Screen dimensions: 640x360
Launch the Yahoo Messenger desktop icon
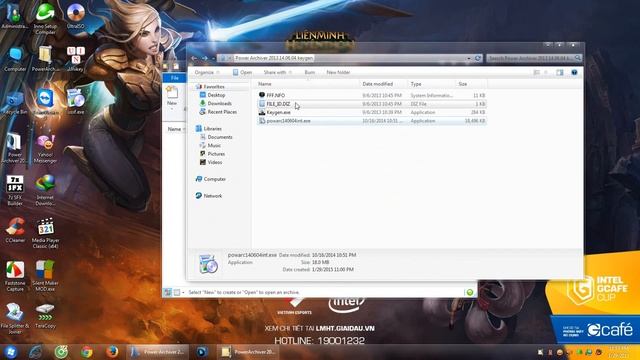[45, 149]
